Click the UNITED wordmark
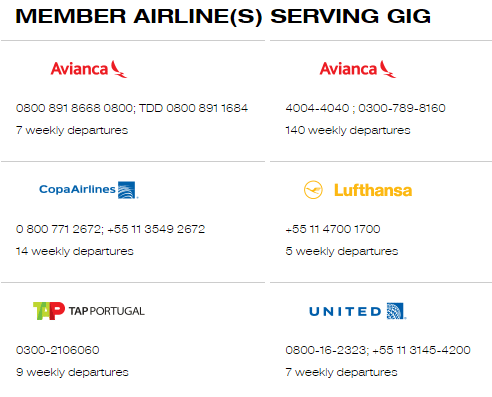Screen dimensions: 492x397 [345, 312]
